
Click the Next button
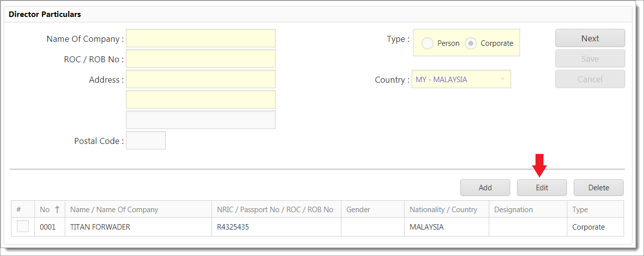click(590, 38)
